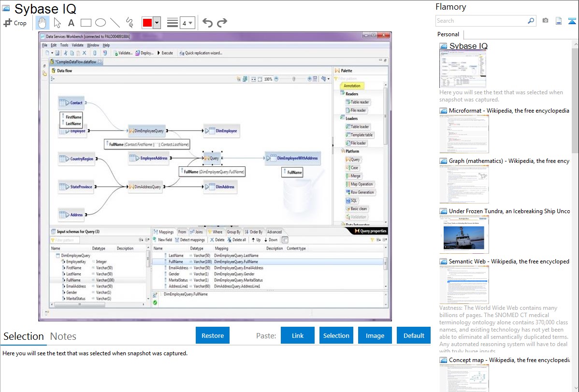Click Quick replication wizard toolbar item
Screen dimensions: 579x392
(x=201, y=53)
